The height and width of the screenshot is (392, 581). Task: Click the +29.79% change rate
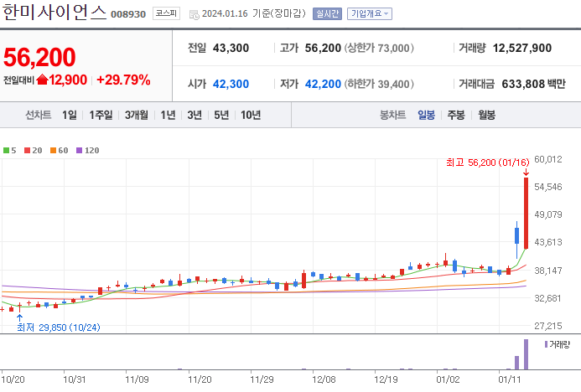tap(123, 80)
